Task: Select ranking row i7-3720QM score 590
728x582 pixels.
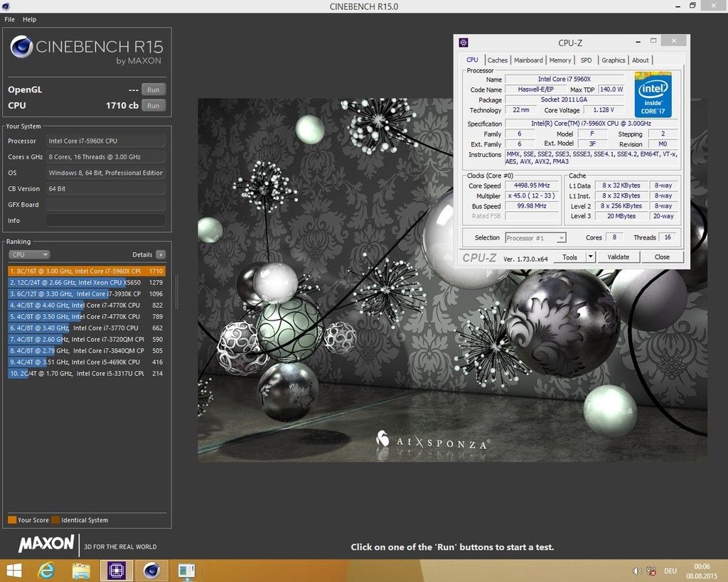Action: tap(86, 339)
